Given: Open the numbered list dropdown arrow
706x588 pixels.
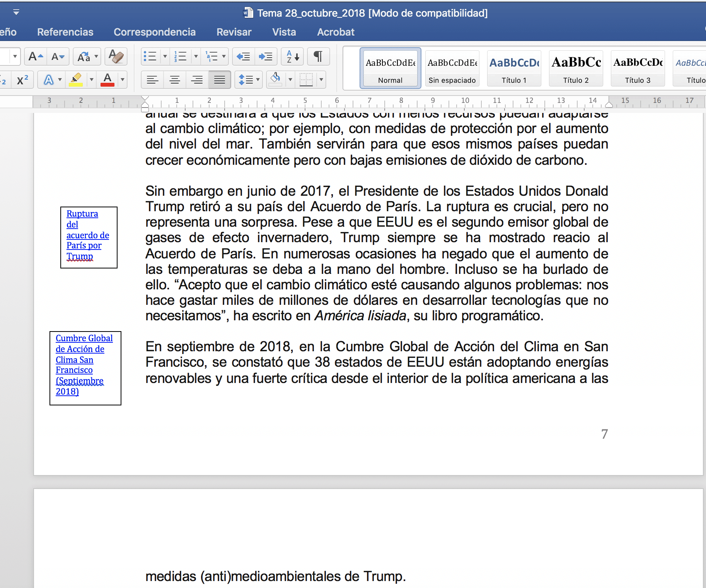Looking at the screenshot, I should (196, 57).
